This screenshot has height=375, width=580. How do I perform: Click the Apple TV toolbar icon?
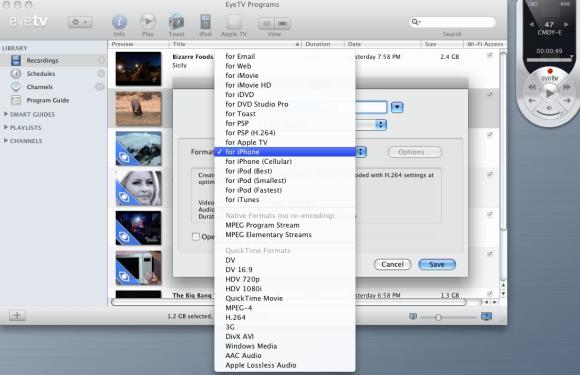pyautogui.click(x=233, y=22)
